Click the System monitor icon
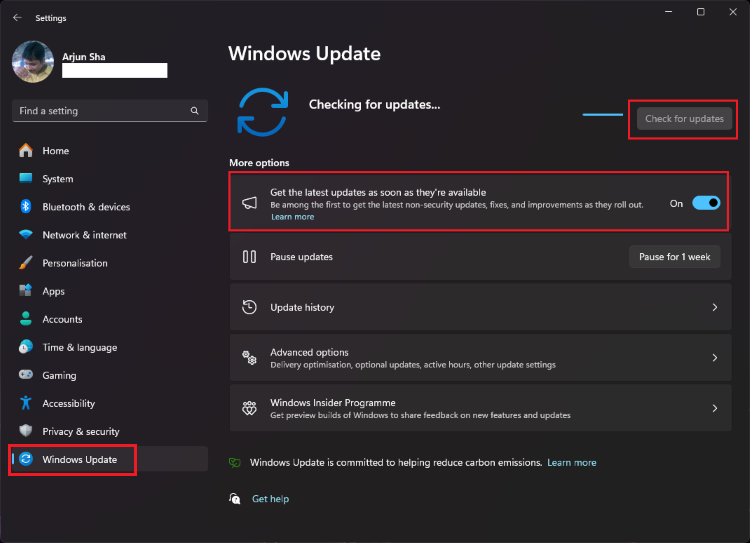This screenshot has height=543, width=750. point(26,178)
